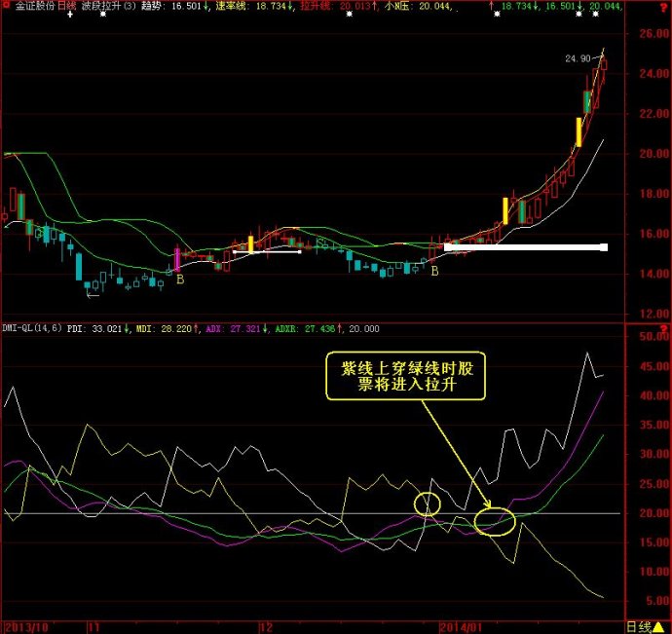This screenshot has height=634, width=672.
Task: Click the question mark icon beside the DMI pane
Action: [665, 329]
